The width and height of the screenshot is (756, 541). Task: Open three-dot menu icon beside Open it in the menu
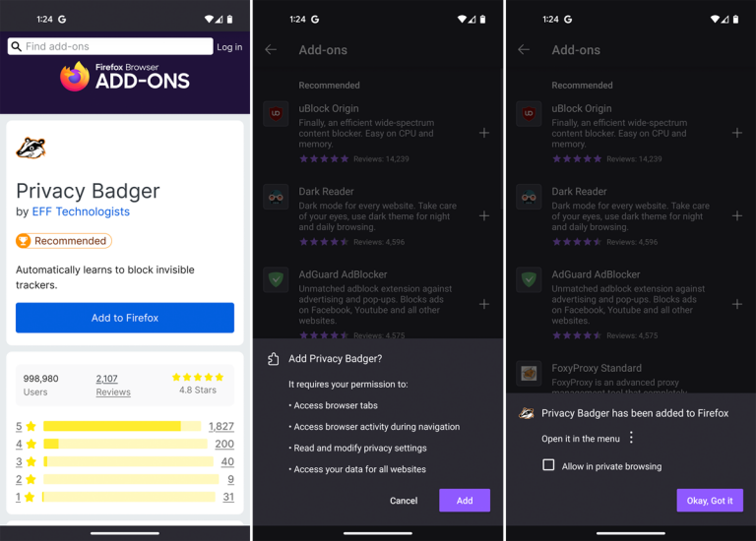tap(631, 438)
